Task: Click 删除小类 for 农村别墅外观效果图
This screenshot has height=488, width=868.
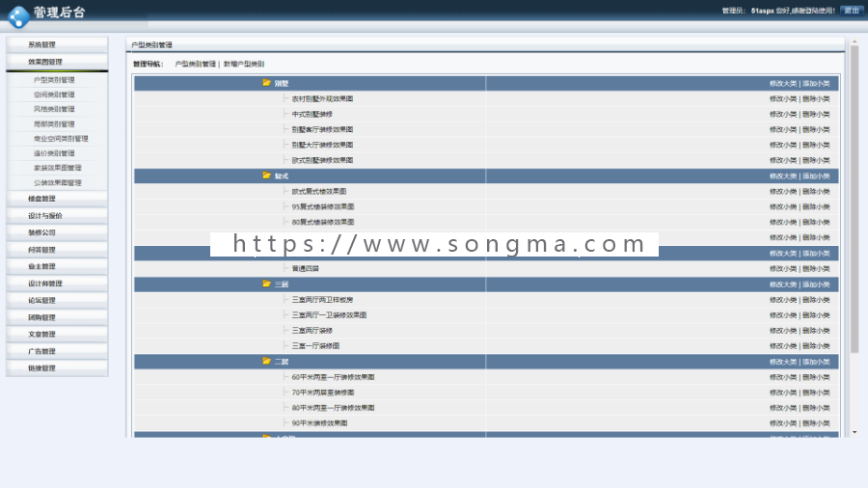Action: 816,99
